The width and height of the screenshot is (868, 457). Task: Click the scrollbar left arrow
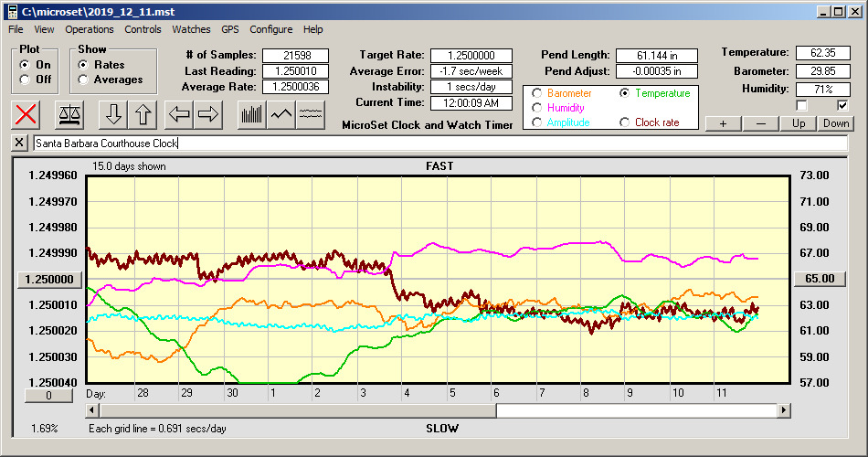[92, 410]
